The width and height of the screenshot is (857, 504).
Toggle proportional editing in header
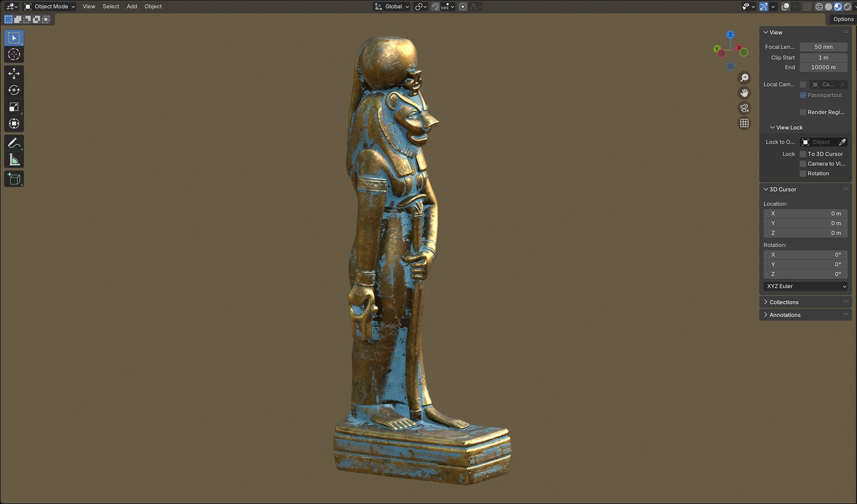463,7
